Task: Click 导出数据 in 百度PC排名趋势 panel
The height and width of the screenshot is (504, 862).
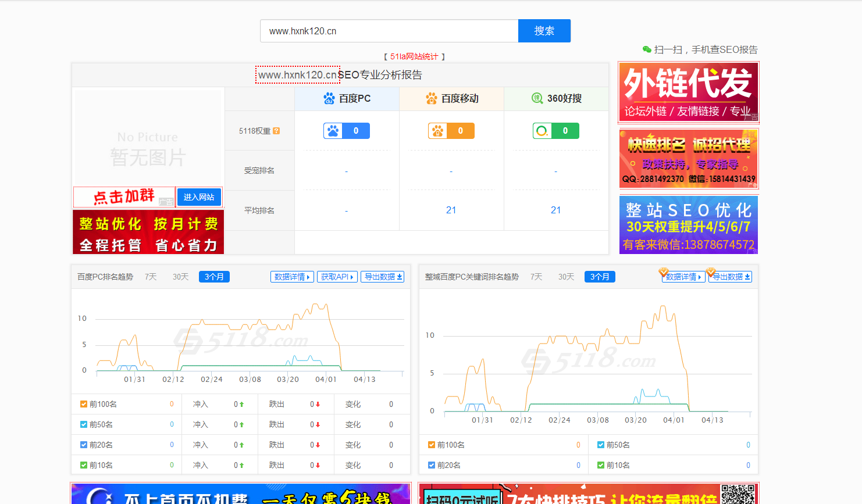Action: (383, 277)
